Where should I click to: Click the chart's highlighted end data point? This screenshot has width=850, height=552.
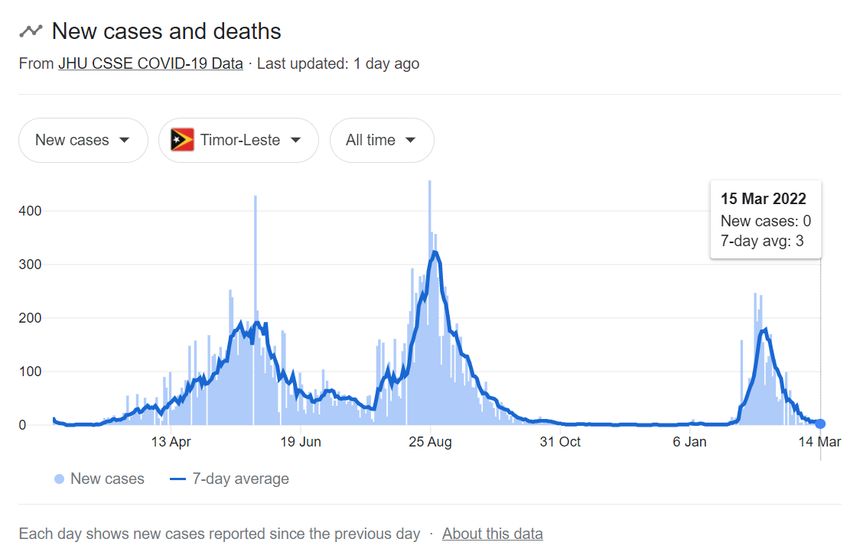tap(820, 423)
